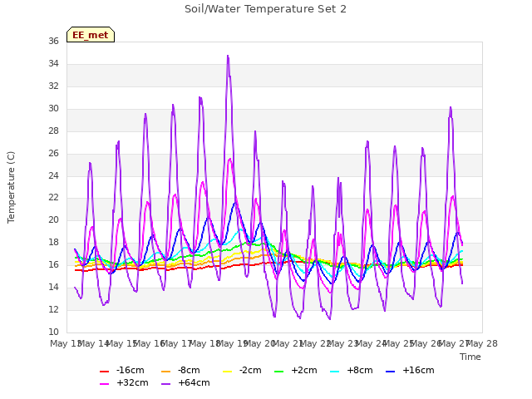Click the chart title Soil/Water Temperature Set 2
Viewport: 532px width, 399px height.
coord(265,9)
